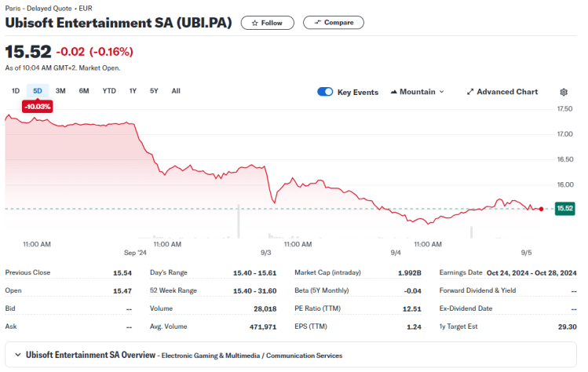Click the star icon in Follow button
Image resolution: width=588 pixels, height=372 pixels.
click(x=255, y=24)
